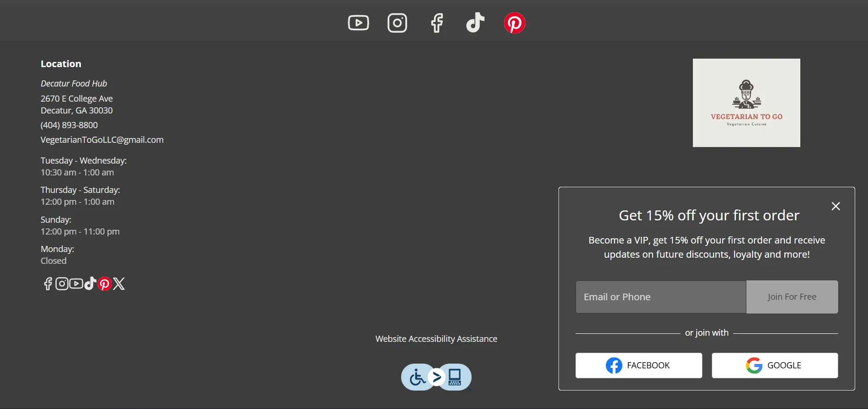868x409 pixels.
Task: Close the 15% off popup
Action: pyautogui.click(x=836, y=206)
